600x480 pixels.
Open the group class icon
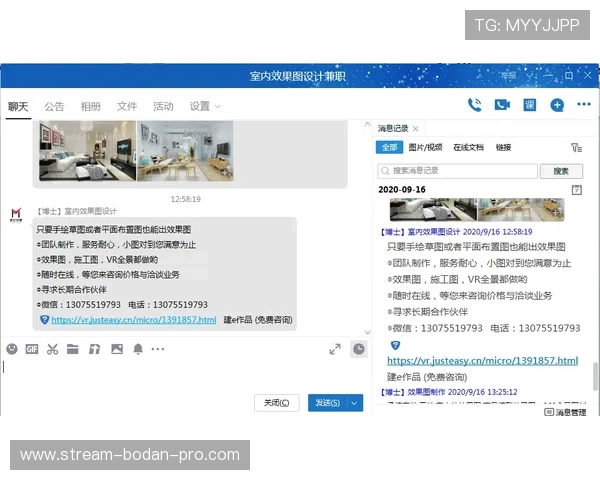pos(530,104)
